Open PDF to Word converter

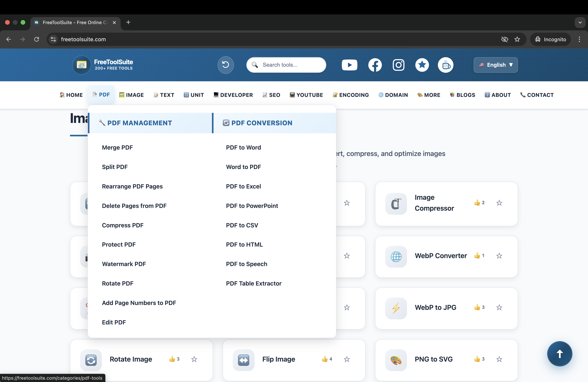click(x=243, y=147)
